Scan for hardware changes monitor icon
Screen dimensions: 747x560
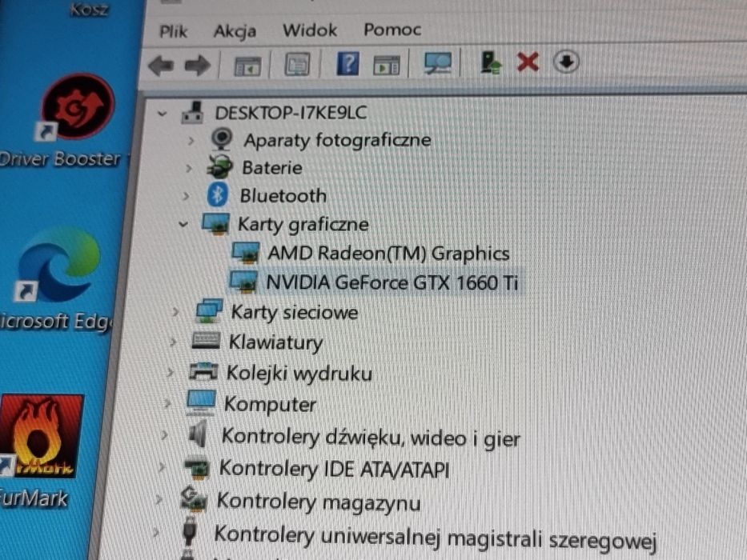pos(437,63)
